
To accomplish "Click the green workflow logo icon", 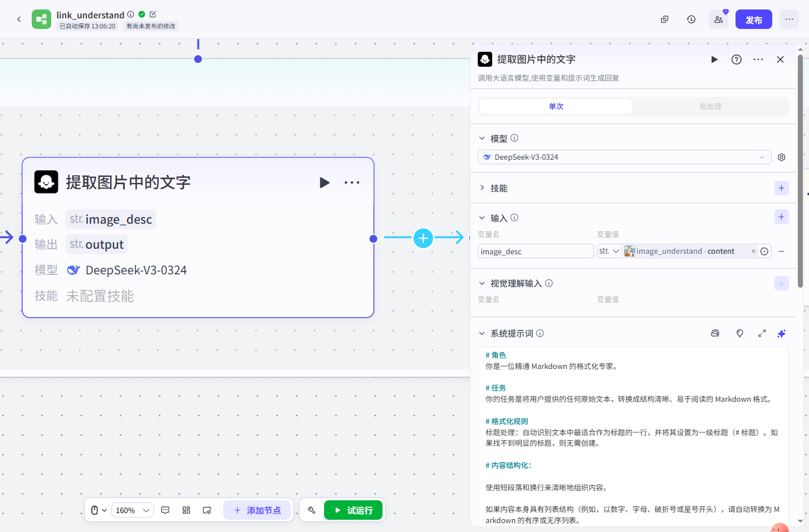I will point(41,19).
